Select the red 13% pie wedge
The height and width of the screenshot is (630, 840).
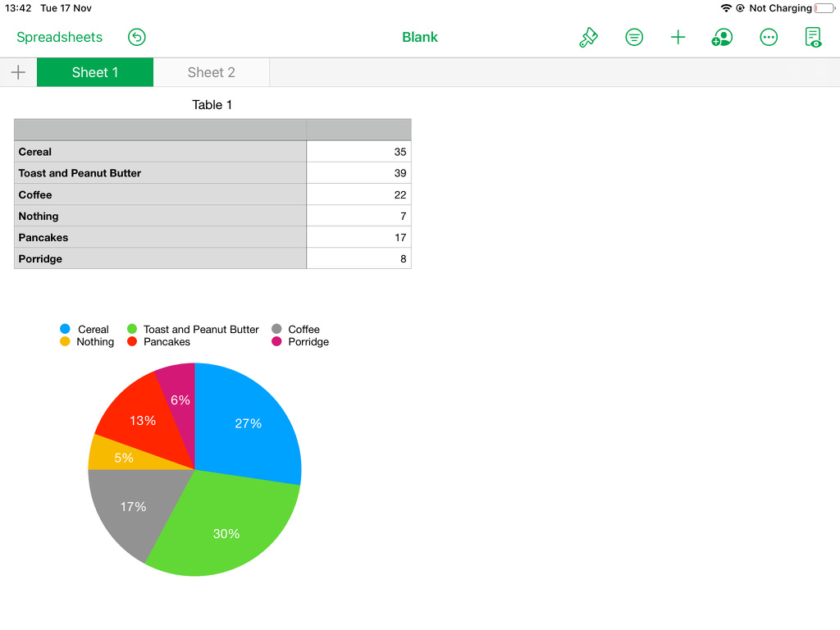pos(143,421)
